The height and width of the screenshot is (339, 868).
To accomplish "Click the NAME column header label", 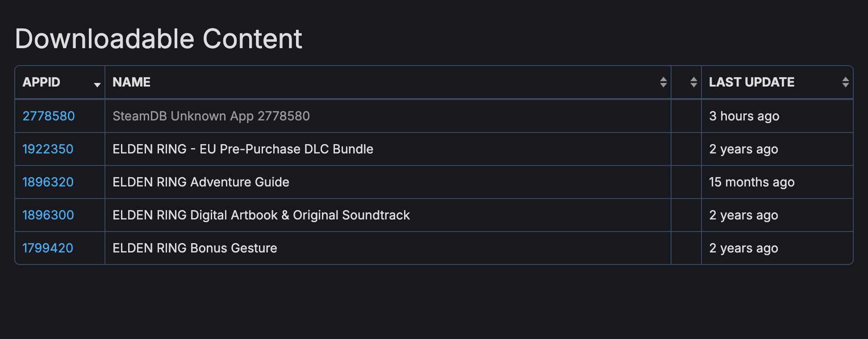I will 131,82.
